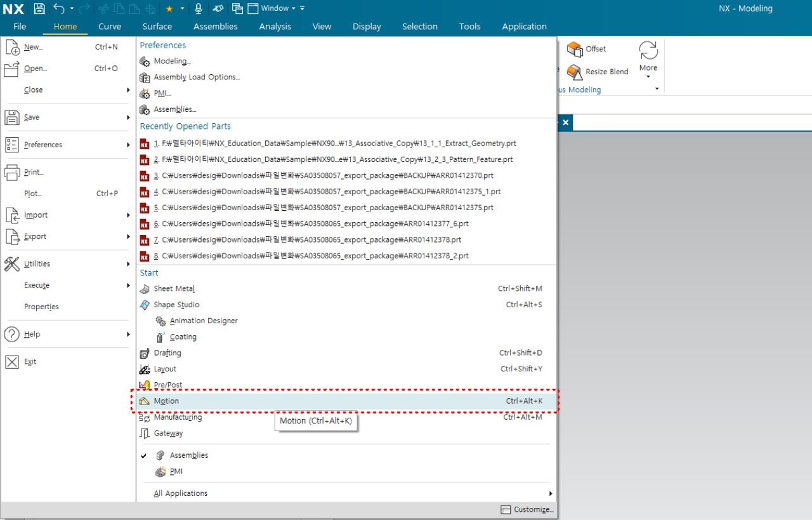Image resolution: width=812 pixels, height=520 pixels.
Task: Toggle the Assemblies checked application
Action: pyautogui.click(x=188, y=455)
